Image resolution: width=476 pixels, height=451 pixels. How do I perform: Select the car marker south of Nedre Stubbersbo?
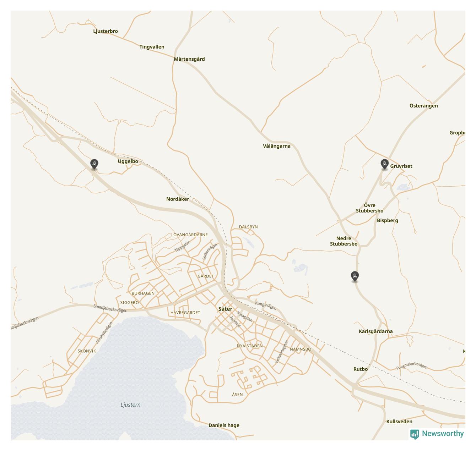(x=355, y=276)
